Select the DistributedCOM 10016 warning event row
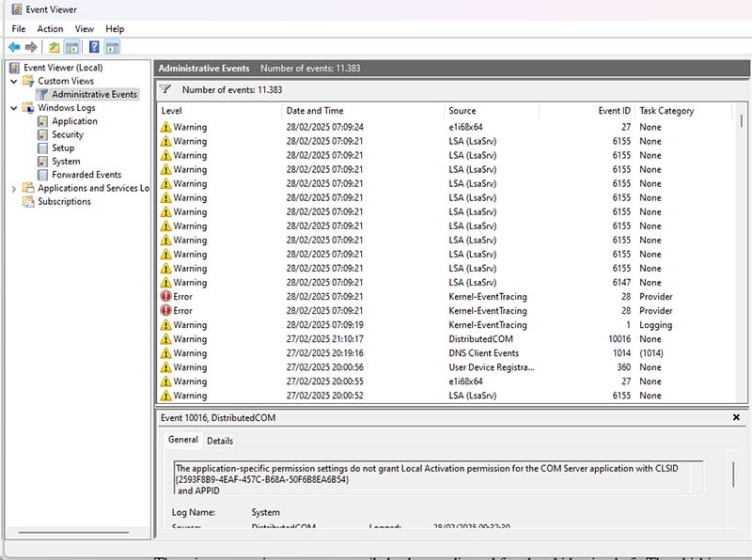Viewport: 752px width, 560px height. coord(376,338)
